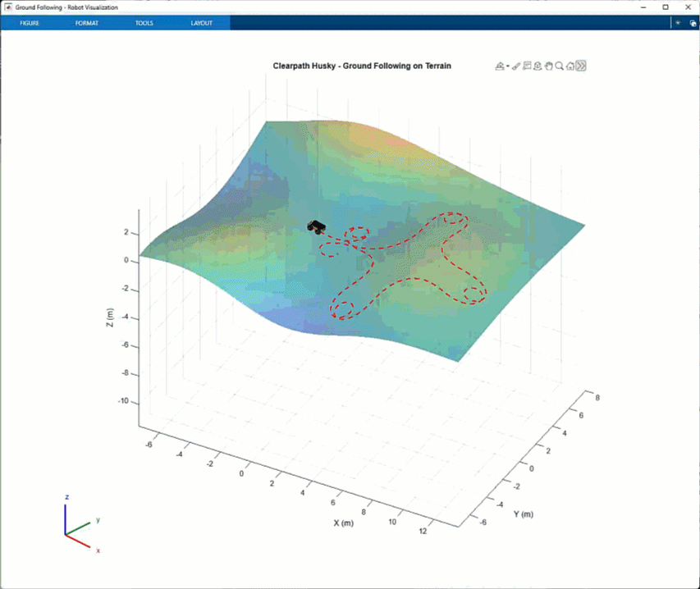700x589 pixels.
Task: Switch to the TOOLS ribbon tab
Action: pos(144,23)
